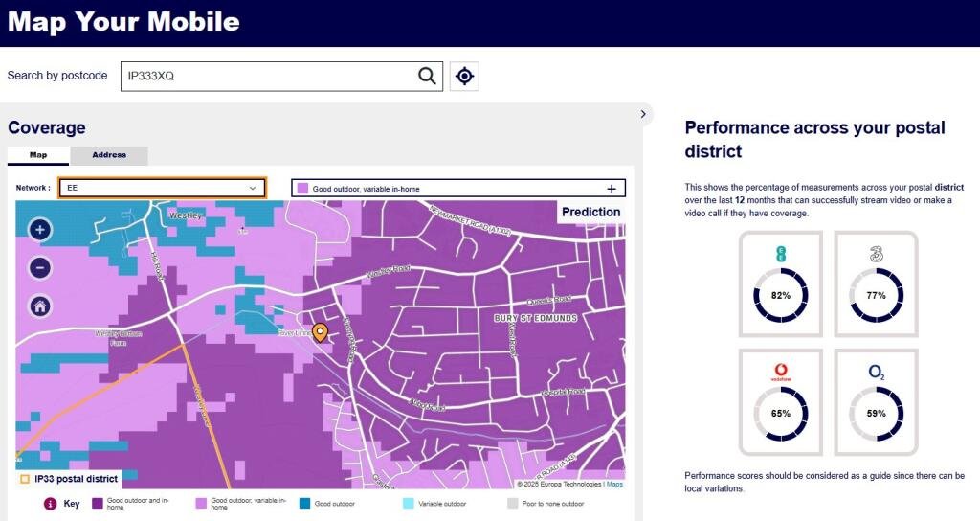Viewport: 980px width, 521px height.
Task: Click the dark purple Good outdoor and in-home swatch
Action: pos(97,502)
